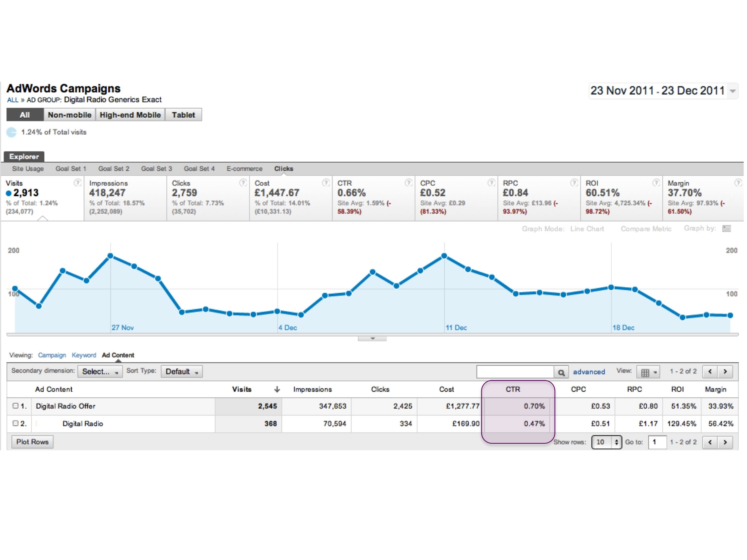Screen dimensions: 747x560
Task: Check the Digital Radio row checkbox
Action: point(15,423)
